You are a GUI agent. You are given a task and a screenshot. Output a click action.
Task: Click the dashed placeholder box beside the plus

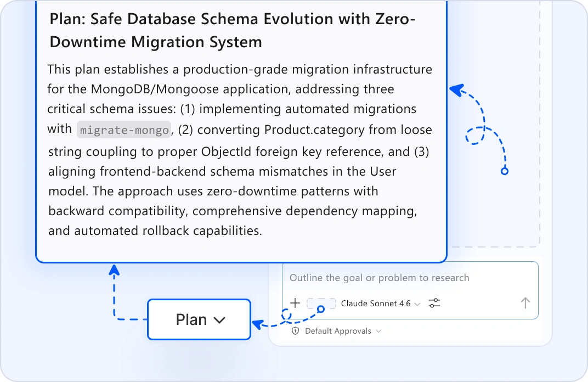(x=321, y=303)
